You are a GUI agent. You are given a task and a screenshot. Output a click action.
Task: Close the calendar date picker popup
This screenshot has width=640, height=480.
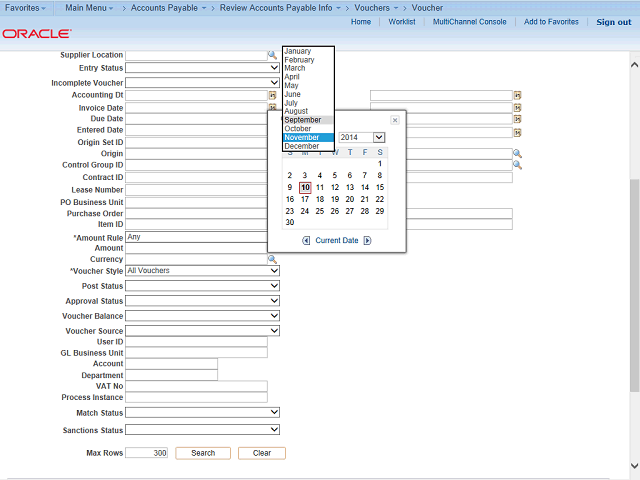tap(394, 120)
